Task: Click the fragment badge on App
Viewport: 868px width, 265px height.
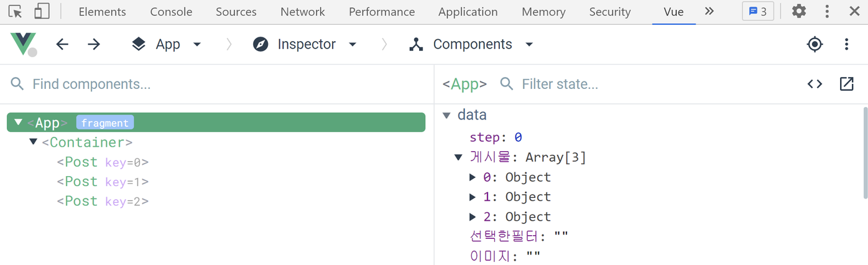Action: (x=105, y=123)
